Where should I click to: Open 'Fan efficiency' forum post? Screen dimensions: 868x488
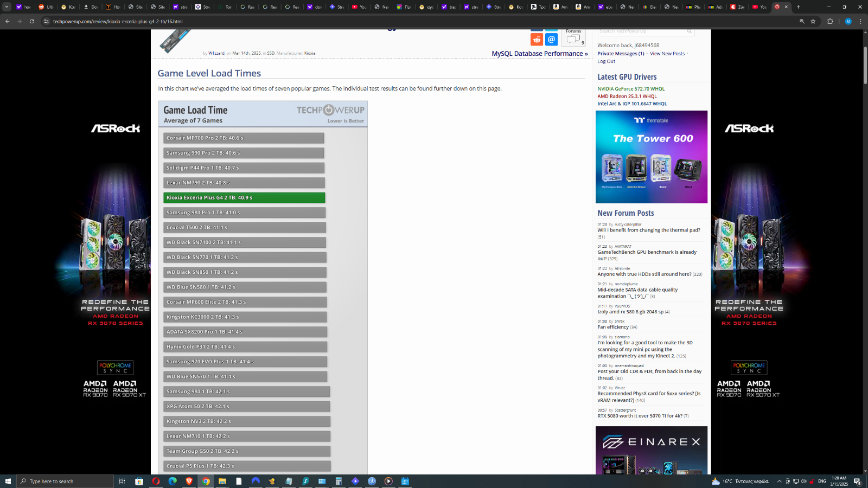(x=613, y=327)
